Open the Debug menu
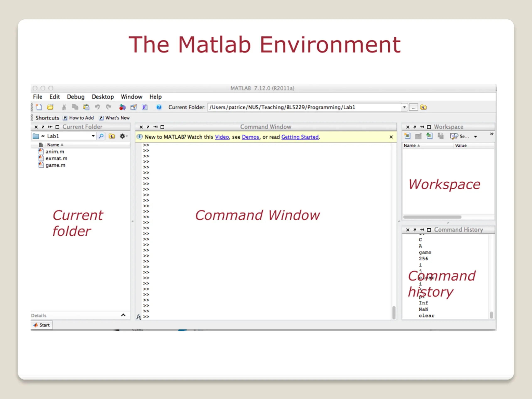This screenshot has width=532, height=399. pyautogui.click(x=76, y=97)
